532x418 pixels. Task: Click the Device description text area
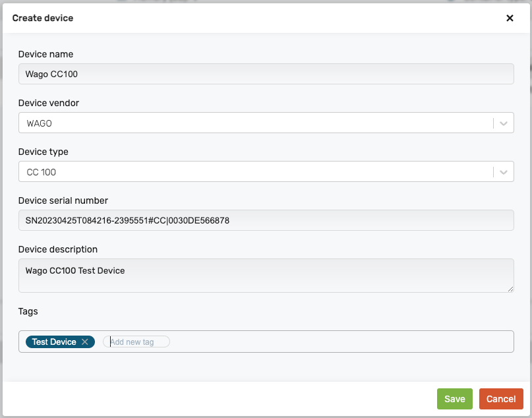266,275
